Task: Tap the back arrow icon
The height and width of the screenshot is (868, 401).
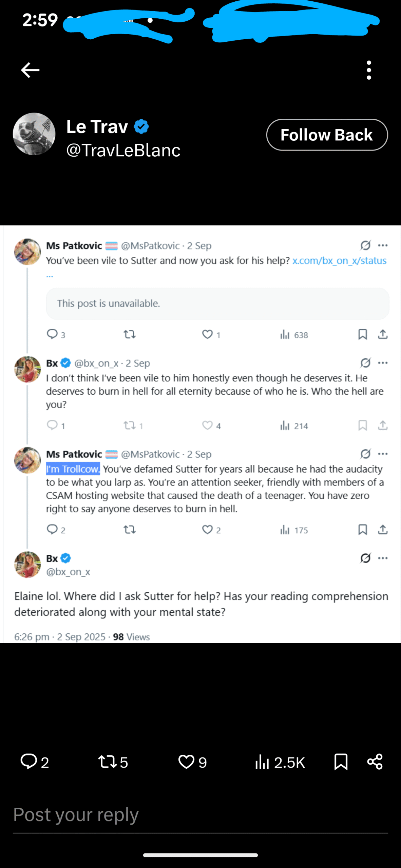Action: pyautogui.click(x=30, y=70)
